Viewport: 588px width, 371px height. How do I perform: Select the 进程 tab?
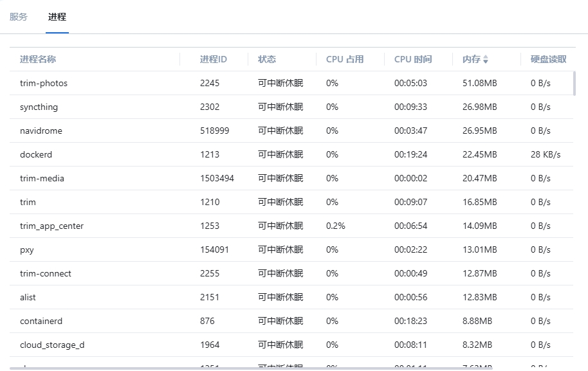[57, 17]
